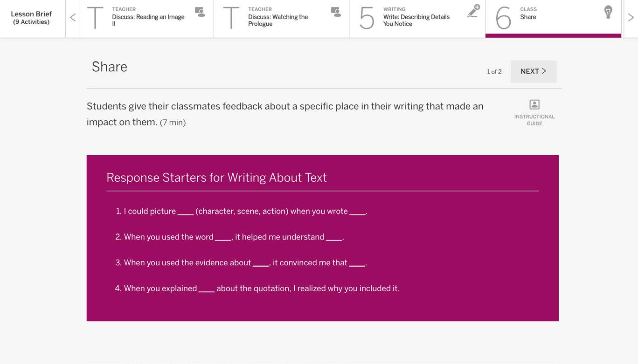Click teacher icon on Watching the Prologue
This screenshot has width=638, height=364.
pos(336,12)
